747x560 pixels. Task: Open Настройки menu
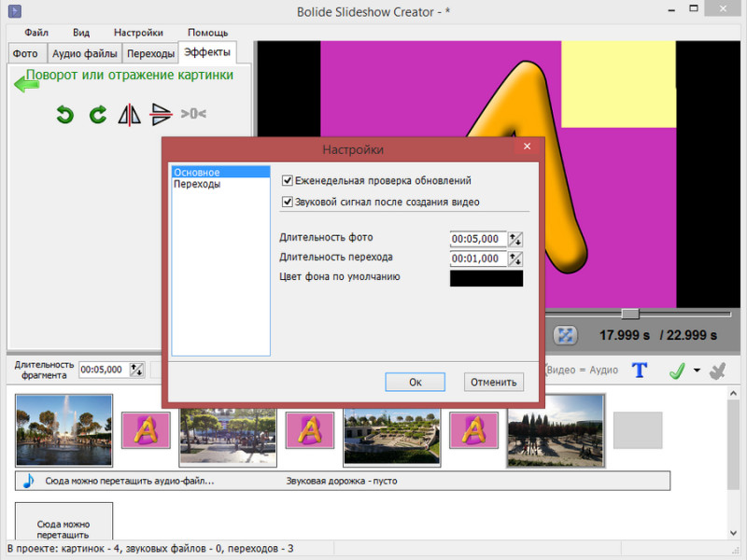click(x=138, y=33)
